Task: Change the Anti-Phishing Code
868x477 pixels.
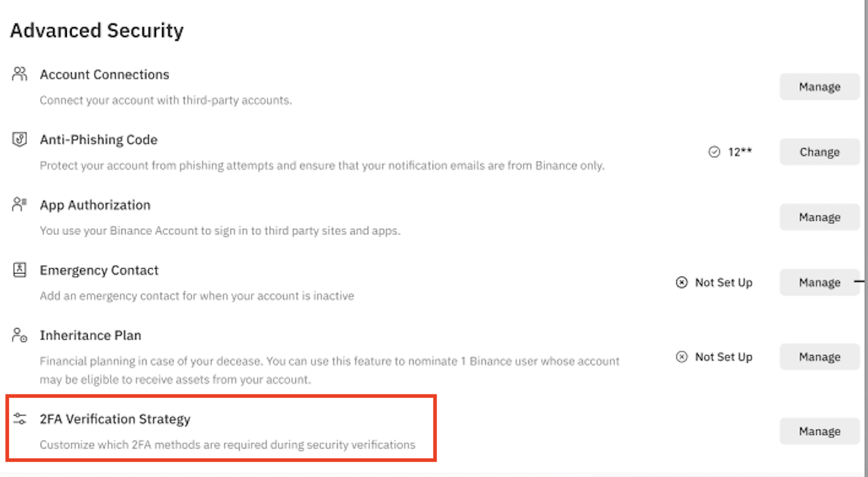Action: [x=820, y=152]
